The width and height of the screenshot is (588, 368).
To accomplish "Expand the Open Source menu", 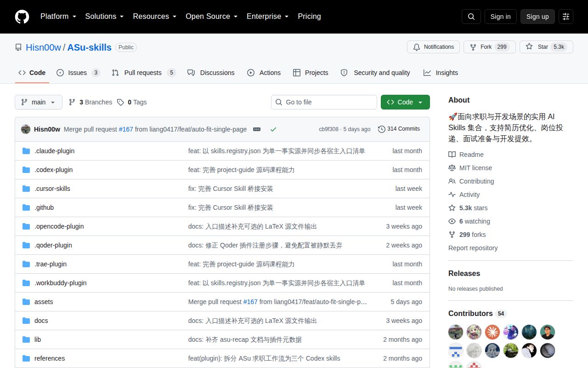I will (212, 17).
